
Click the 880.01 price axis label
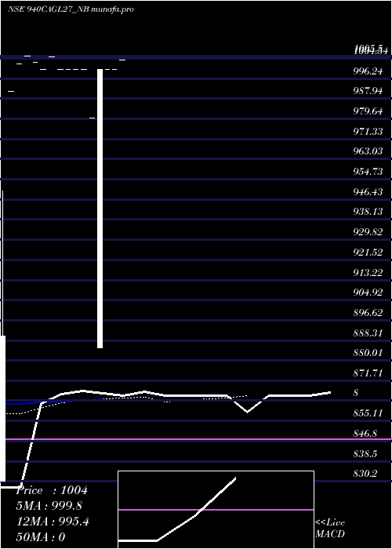click(x=368, y=353)
